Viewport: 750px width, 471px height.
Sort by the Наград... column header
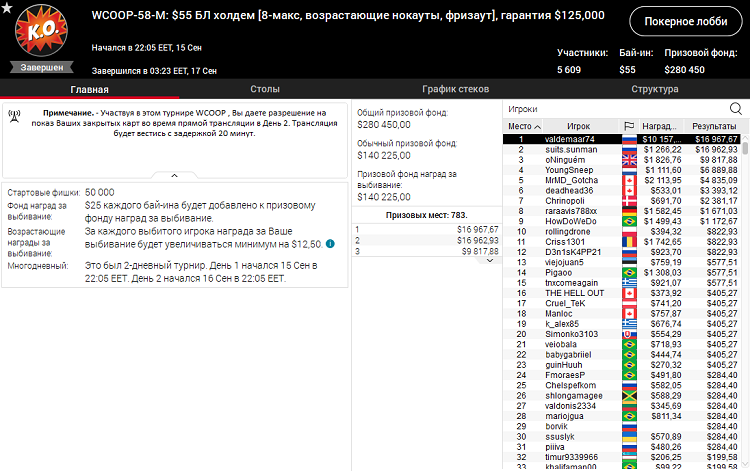[x=659, y=126]
